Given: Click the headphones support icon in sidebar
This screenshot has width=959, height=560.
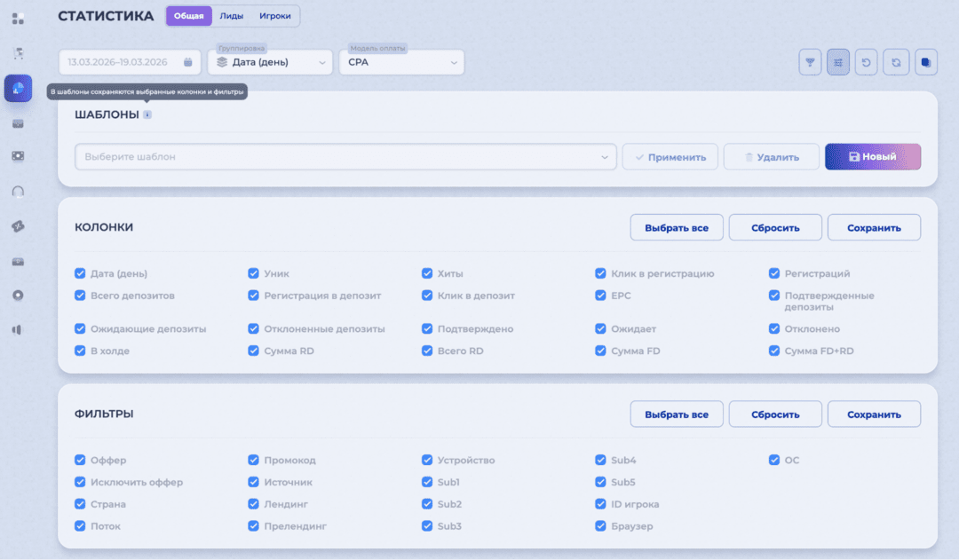Looking at the screenshot, I should pyautogui.click(x=18, y=191).
